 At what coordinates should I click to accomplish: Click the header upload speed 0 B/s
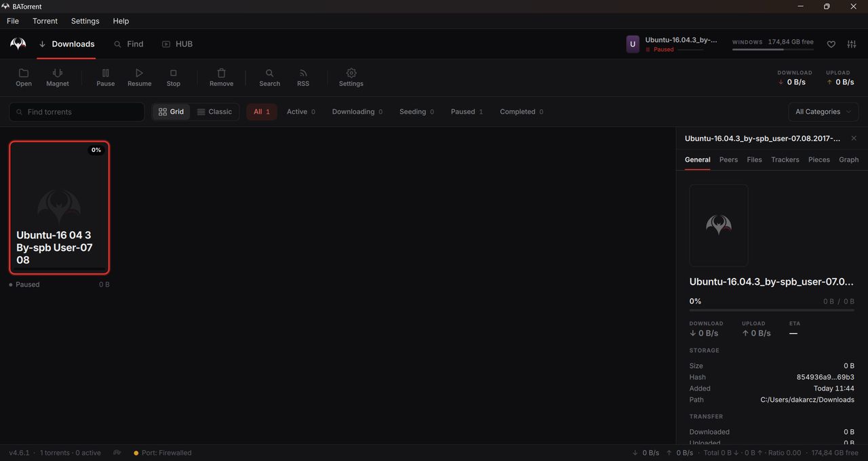[840, 82]
